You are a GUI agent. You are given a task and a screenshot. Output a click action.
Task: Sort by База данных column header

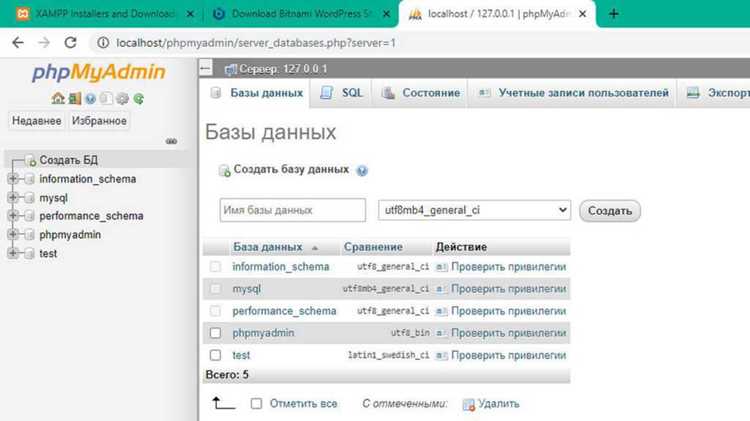(268, 247)
